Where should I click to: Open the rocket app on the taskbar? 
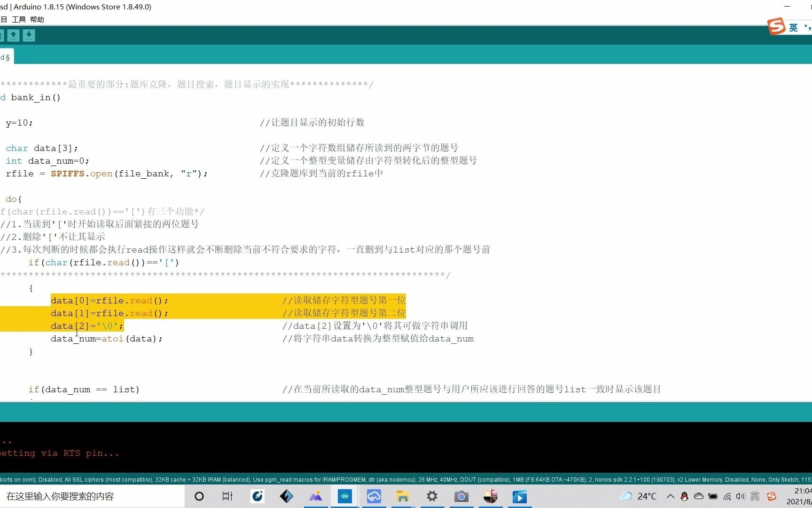(258, 496)
